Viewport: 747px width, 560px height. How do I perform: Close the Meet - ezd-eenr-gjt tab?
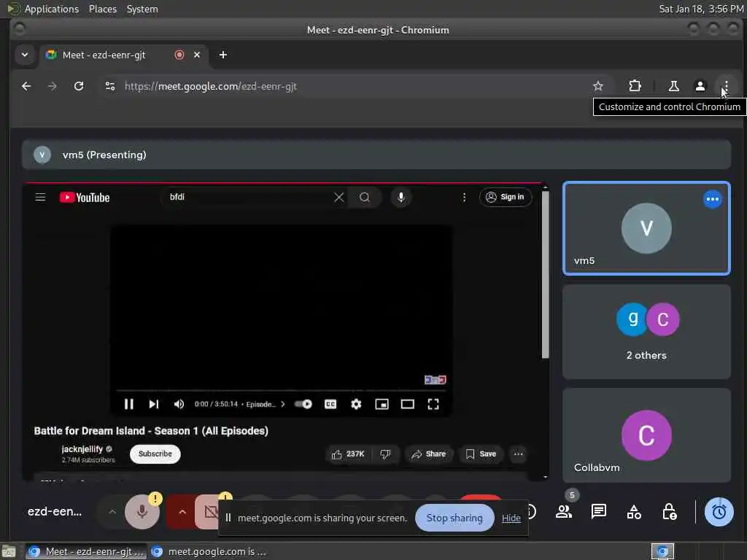click(x=197, y=55)
